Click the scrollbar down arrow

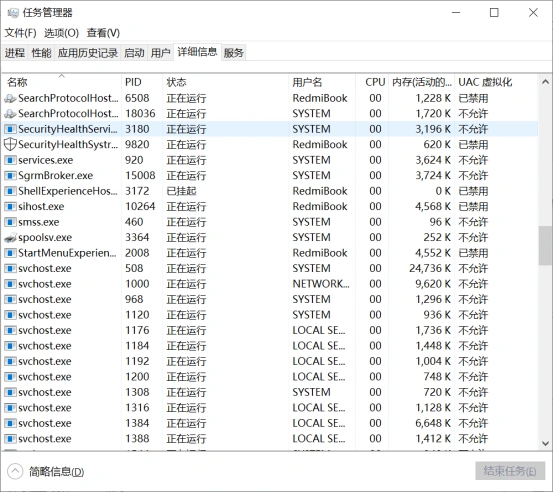(545, 443)
